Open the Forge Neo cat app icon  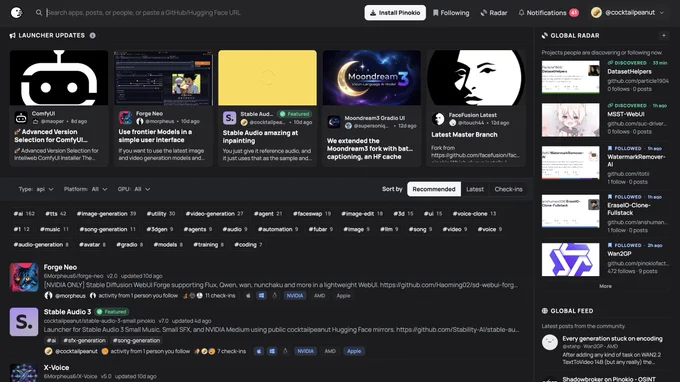tap(24, 277)
